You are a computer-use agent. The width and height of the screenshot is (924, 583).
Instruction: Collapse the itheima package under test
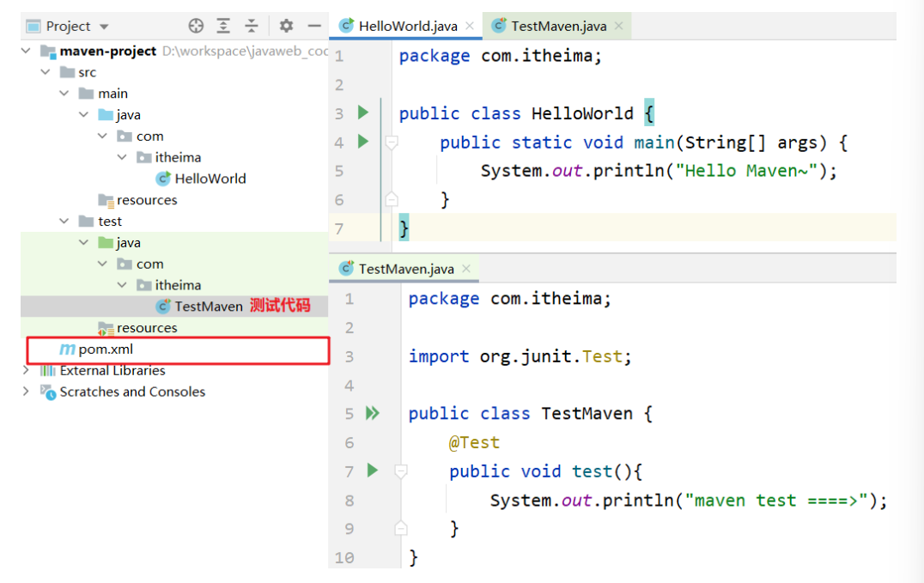pos(122,285)
